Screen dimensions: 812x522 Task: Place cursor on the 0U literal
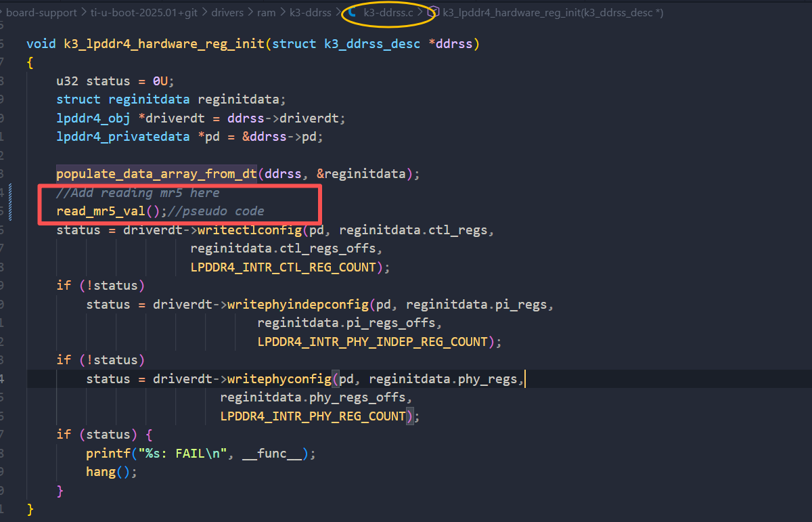tap(160, 81)
